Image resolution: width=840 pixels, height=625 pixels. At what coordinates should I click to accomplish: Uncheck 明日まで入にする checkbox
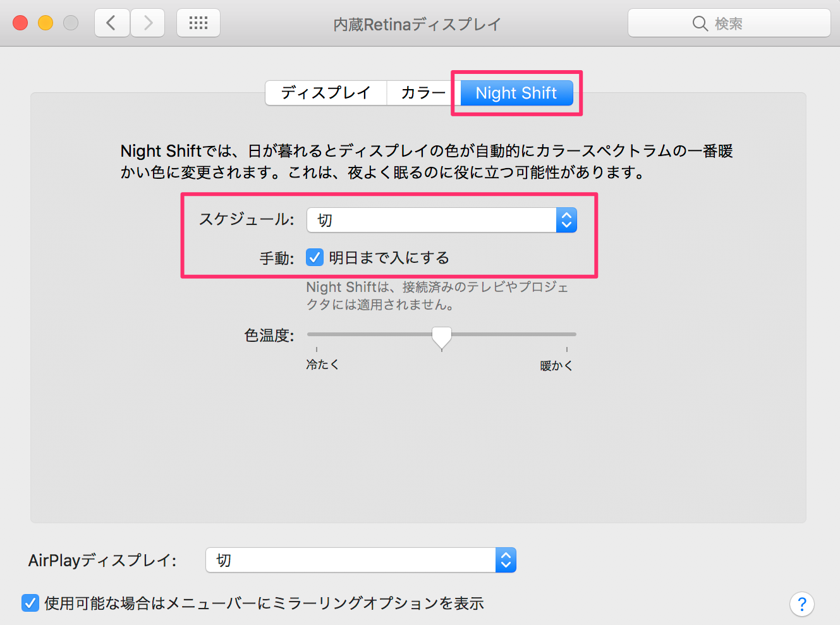tap(315, 257)
